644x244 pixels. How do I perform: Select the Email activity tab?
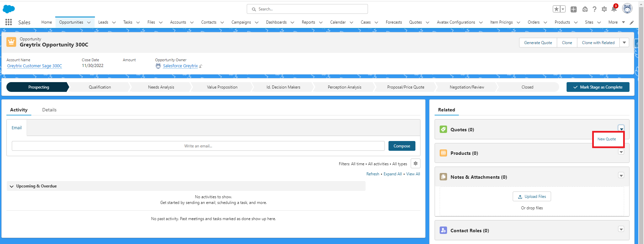[x=16, y=128]
